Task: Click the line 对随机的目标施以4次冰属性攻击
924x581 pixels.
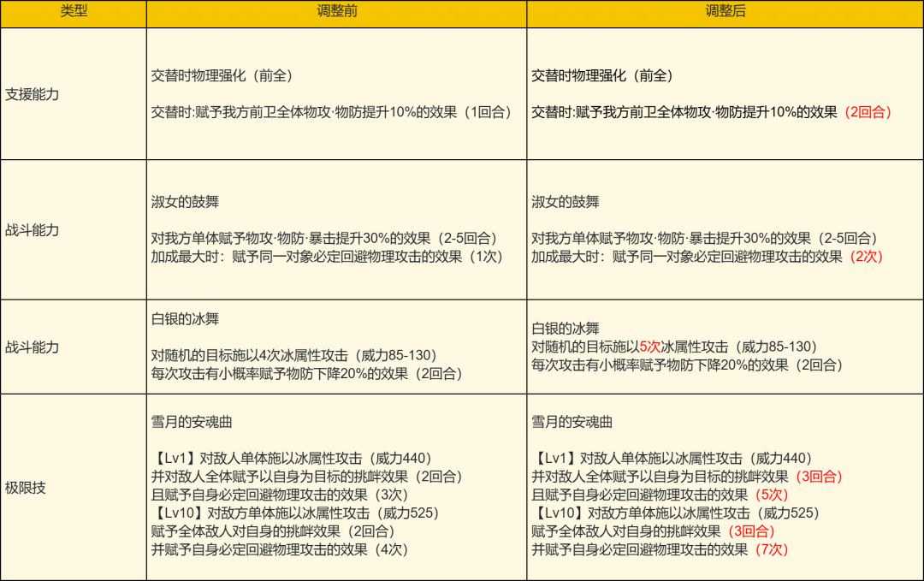Action: pyautogui.click(x=294, y=355)
